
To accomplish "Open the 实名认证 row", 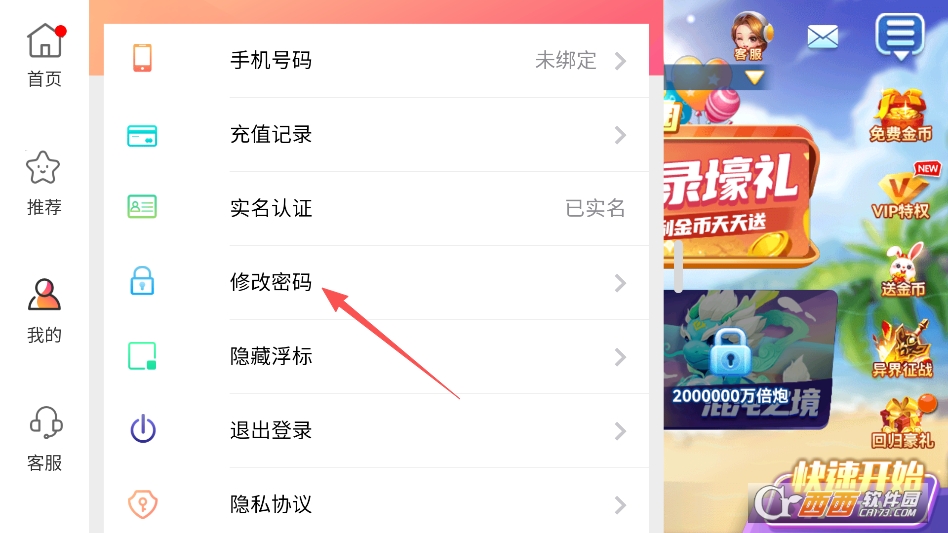I will tap(376, 208).
